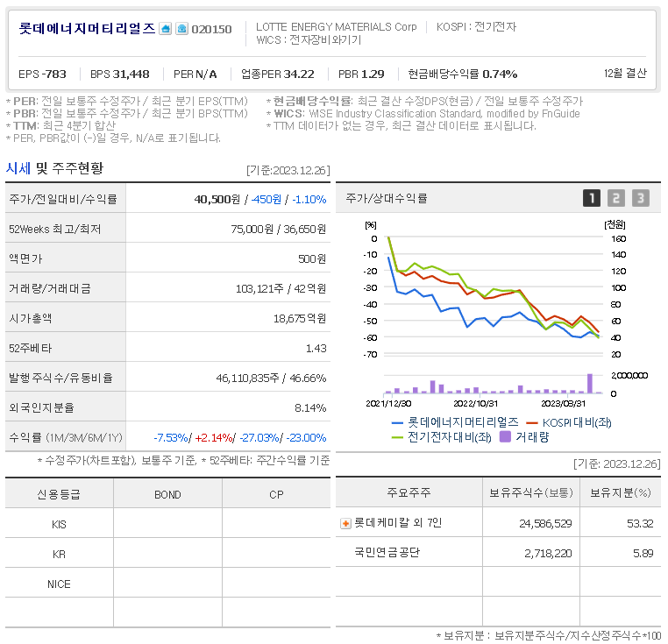Click the stock price 40,500원
Viewport: 668px width, 644px height.
pyautogui.click(x=217, y=200)
